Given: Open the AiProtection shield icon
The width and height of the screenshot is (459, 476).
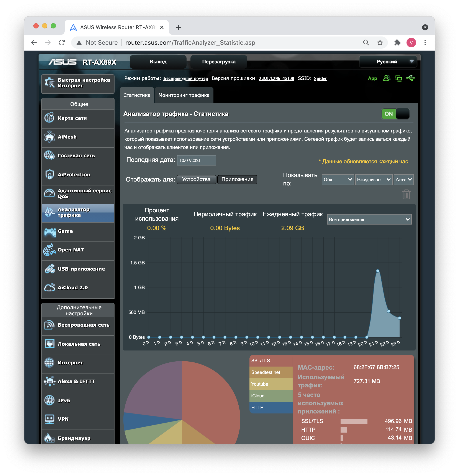Looking at the screenshot, I should coord(49,175).
